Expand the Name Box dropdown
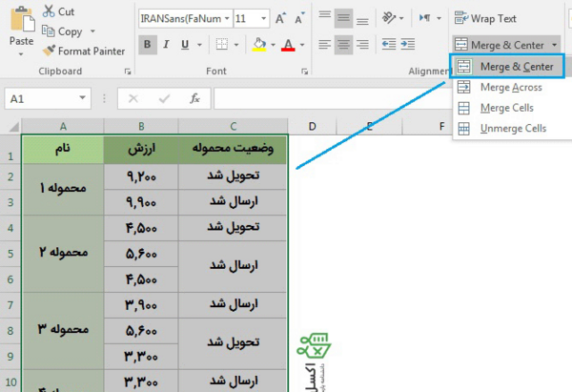The height and width of the screenshot is (392, 572). (x=82, y=98)
